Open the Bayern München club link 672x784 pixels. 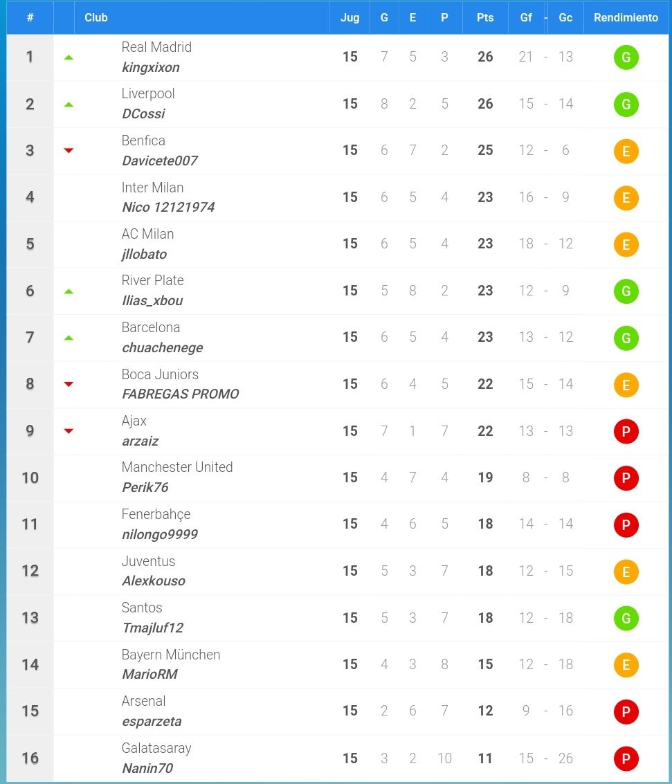point(170,655)
